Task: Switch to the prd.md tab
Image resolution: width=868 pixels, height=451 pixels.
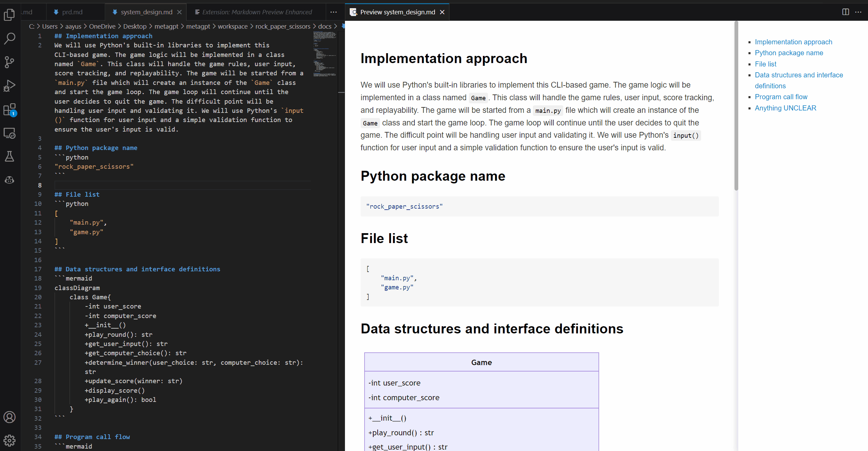Action: pyautogui.click(x=72, y=12)
